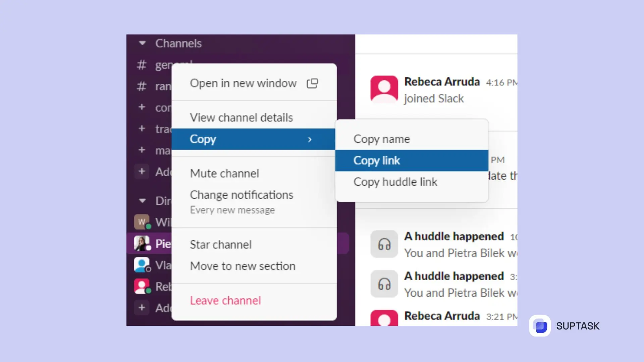
Task: Mute the channel from the context menu
Action: pyautogui.click(x=224, y=173)
